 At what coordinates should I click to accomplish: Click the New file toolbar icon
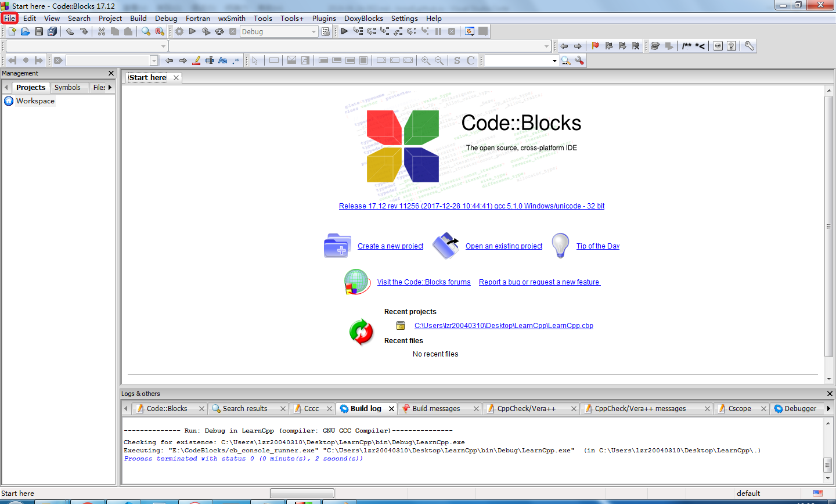coord(12,31)
